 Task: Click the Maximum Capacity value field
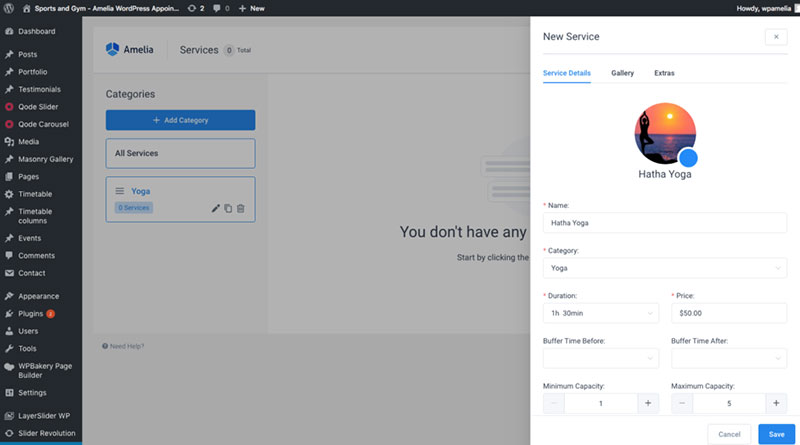pyautogui.click(x=729, y=403)
